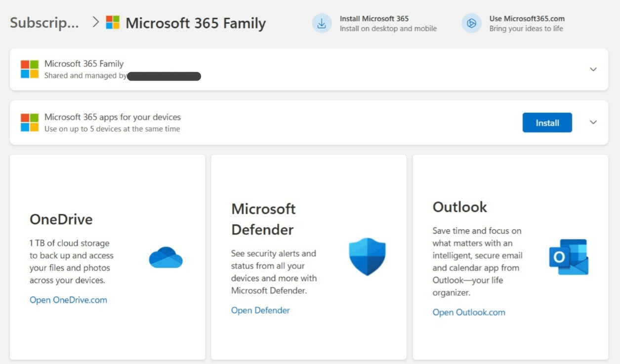Click the Install Microsoft 365 download icon
This screenshot has height=364, width=620.
click(x=322, y=23)
